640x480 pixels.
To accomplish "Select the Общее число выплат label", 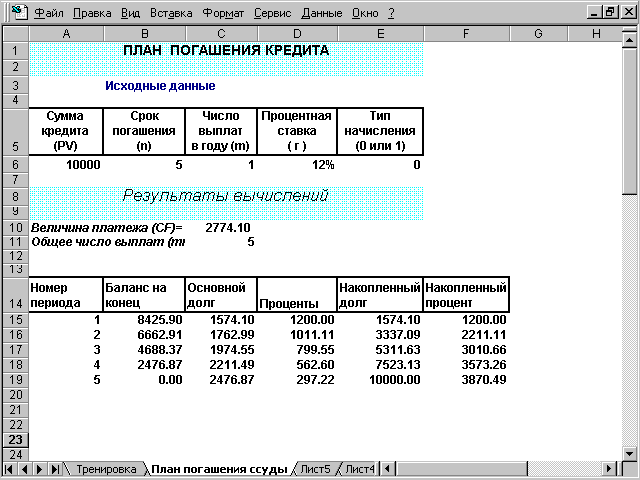I will coord(108,242).
